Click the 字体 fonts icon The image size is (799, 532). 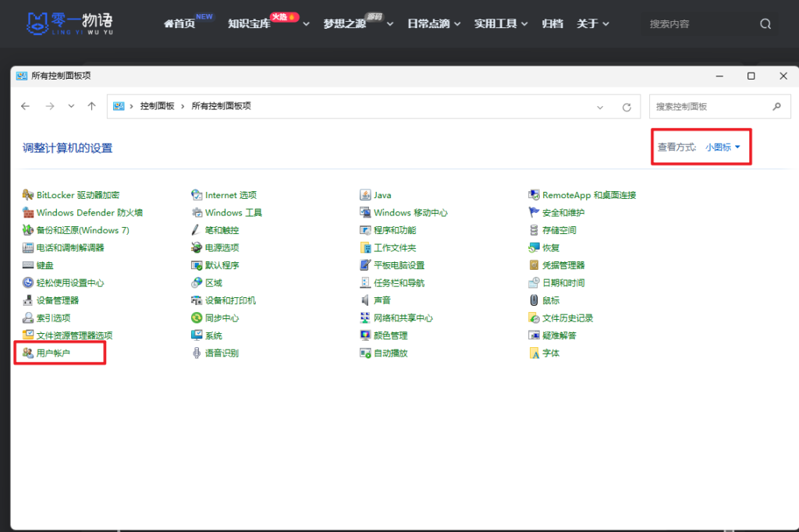pyautogui.click(x=534, y=353)
